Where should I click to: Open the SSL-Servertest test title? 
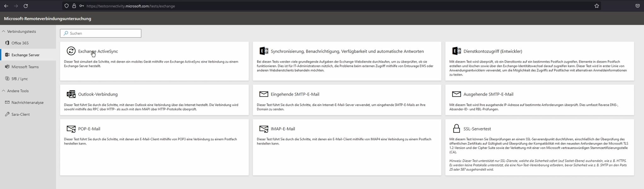[x=477, y=129]
